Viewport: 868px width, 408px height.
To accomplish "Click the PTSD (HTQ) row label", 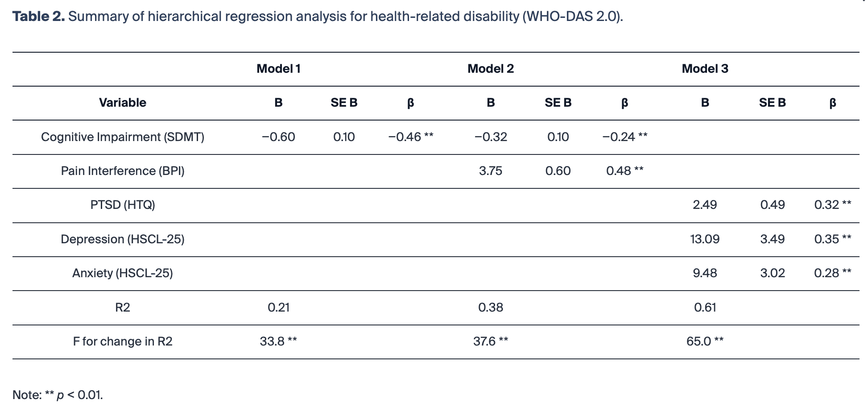I will 123,205.
